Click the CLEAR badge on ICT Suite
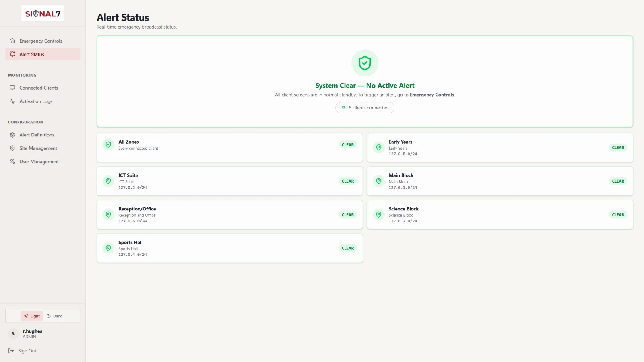Viewport: 644px width, 362px height. [x=348, y=181]
